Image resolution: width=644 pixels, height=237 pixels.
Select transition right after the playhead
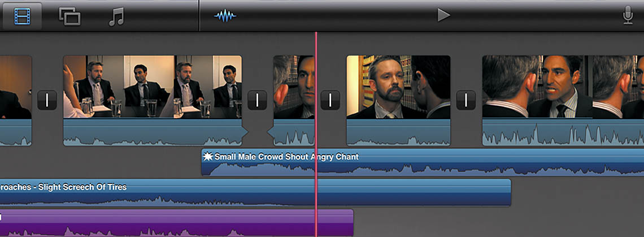coord(330,100)
